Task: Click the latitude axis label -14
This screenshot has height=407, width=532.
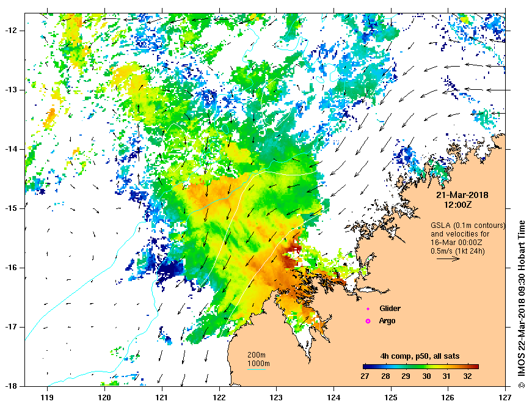Action: point(10,149)
